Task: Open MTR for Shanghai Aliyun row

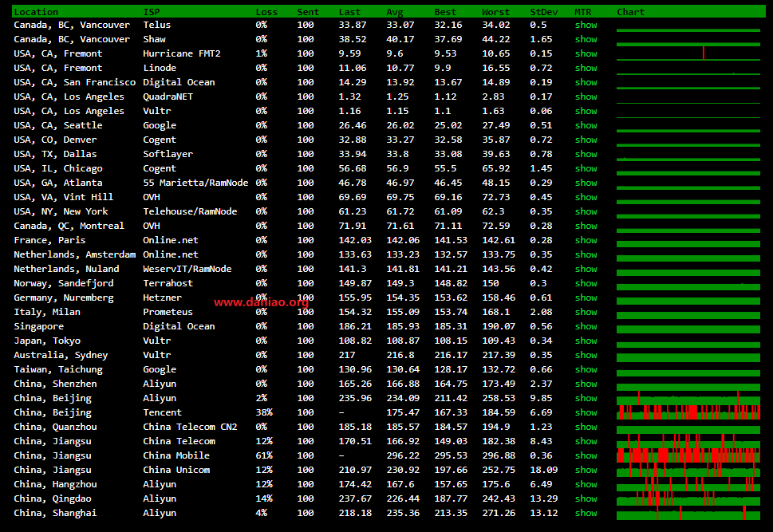Action: 586,512
